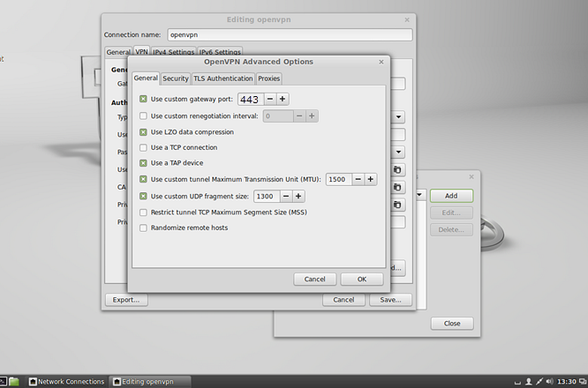Close the OpenVPN Advanced Options dialog
This screenshot has width=588, height=388.
coord(381,62)
